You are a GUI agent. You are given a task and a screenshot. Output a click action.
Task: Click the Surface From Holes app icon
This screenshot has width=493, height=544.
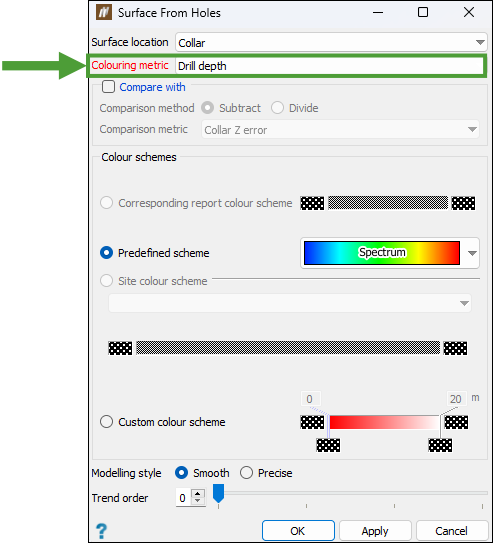(103, 12)
